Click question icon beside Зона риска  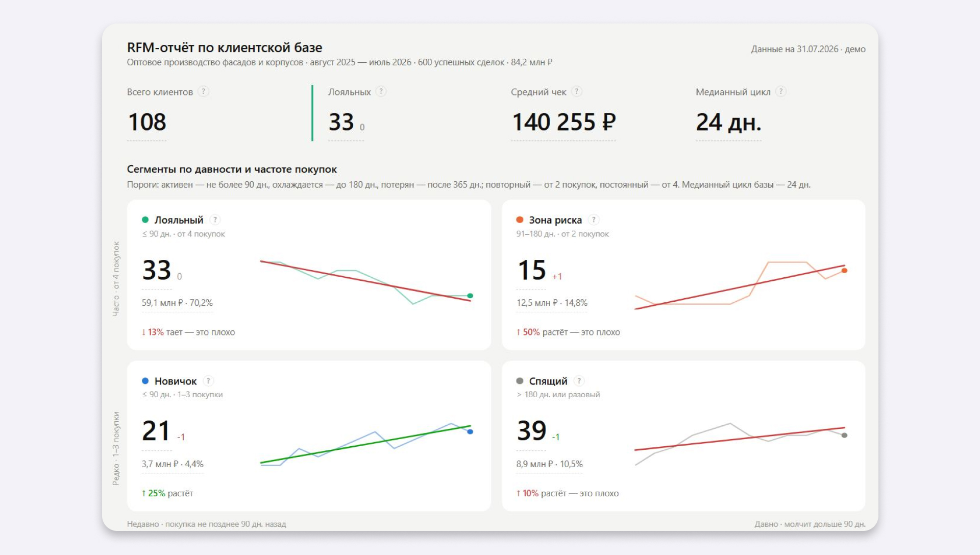[x=594, y=220]
